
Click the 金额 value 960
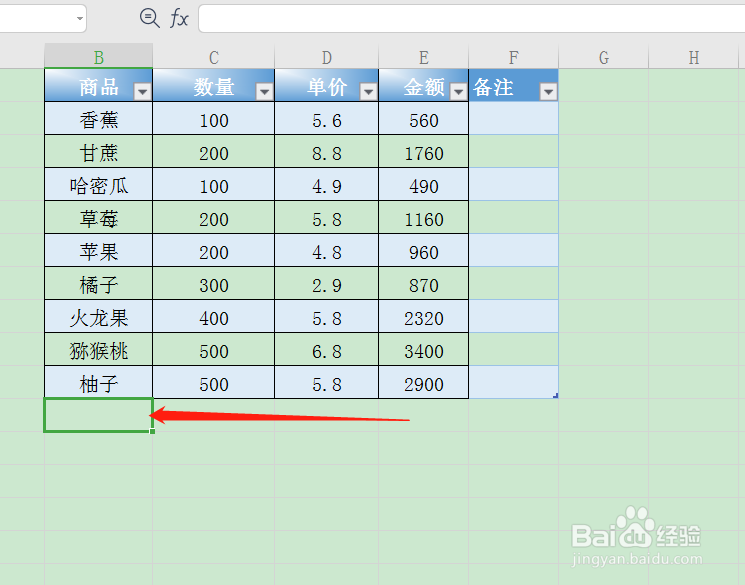pyautogui.click(x=423, y=250)
